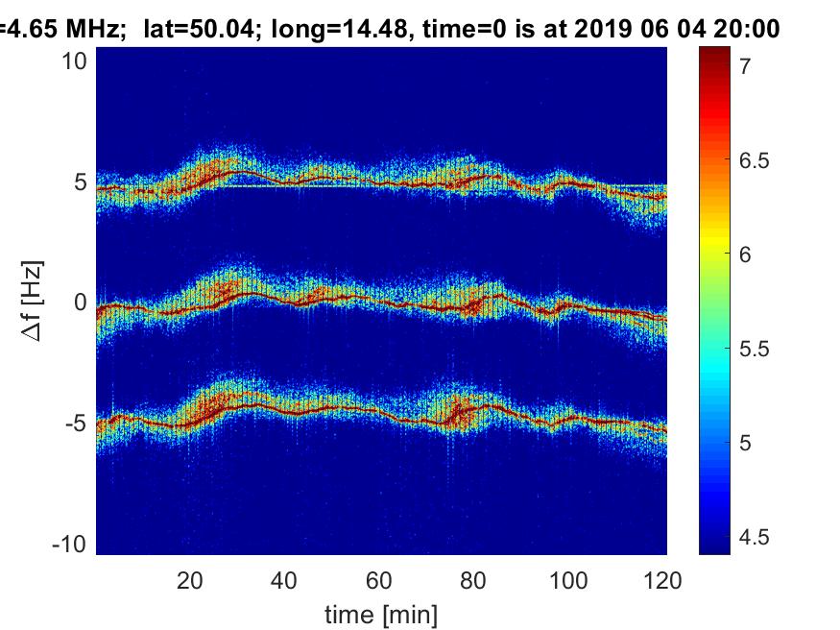
Task: Click the 20 tick label on time axis
Action: pyautogui.click(x=189, y=581)
